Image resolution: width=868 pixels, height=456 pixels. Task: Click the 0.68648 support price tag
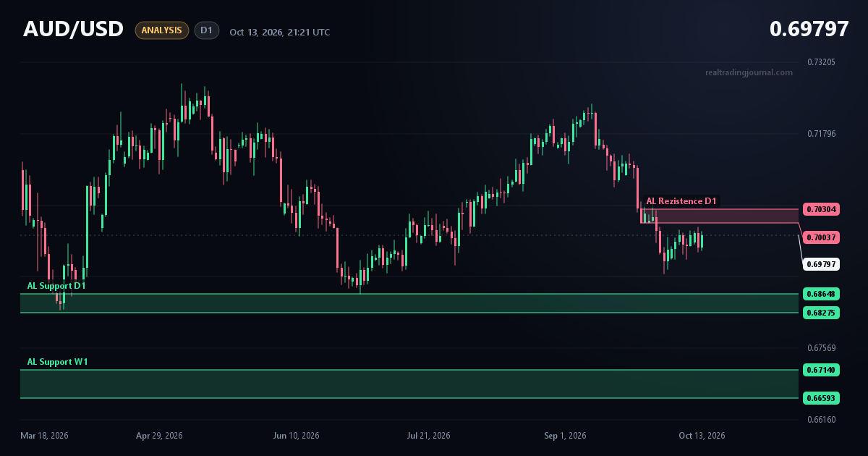point(822,295)
